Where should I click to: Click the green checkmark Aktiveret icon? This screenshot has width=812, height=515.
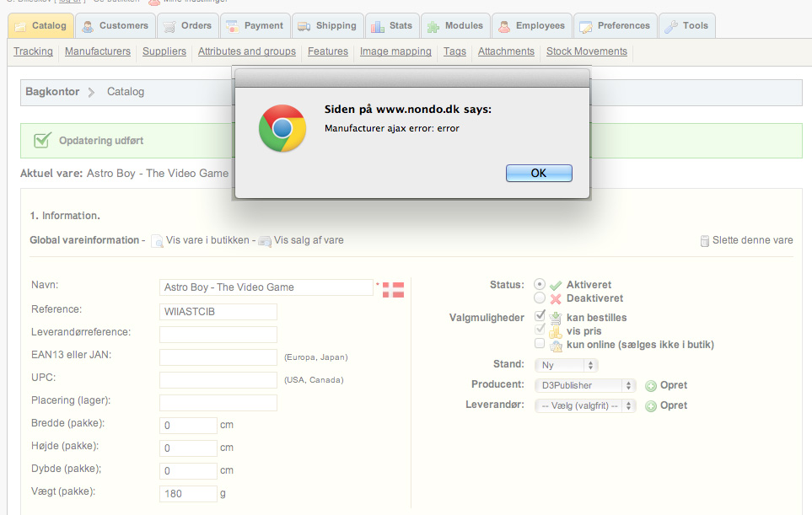556,285
